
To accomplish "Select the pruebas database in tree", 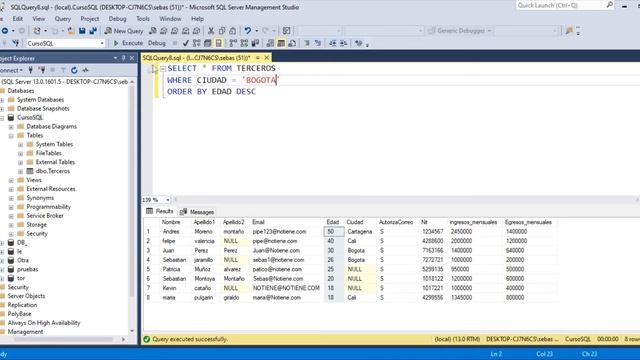I will pos(27,269).
